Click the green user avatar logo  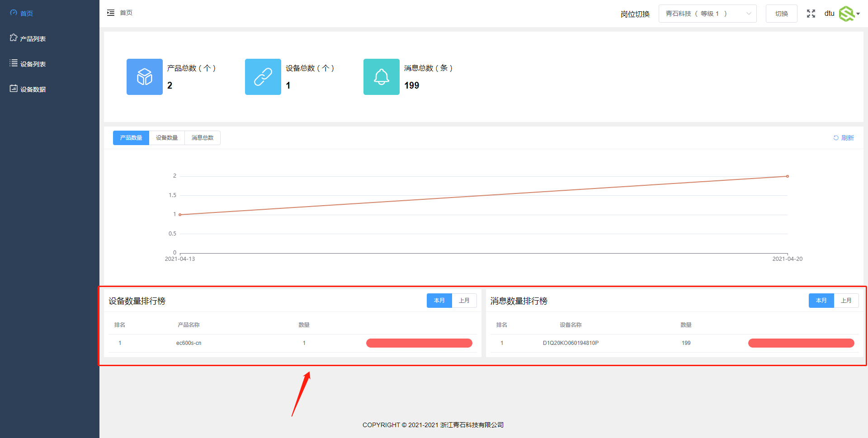846,14
